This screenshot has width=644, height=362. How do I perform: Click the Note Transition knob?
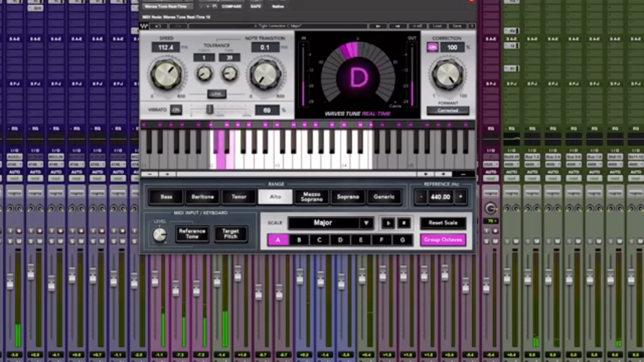point(265,74)
